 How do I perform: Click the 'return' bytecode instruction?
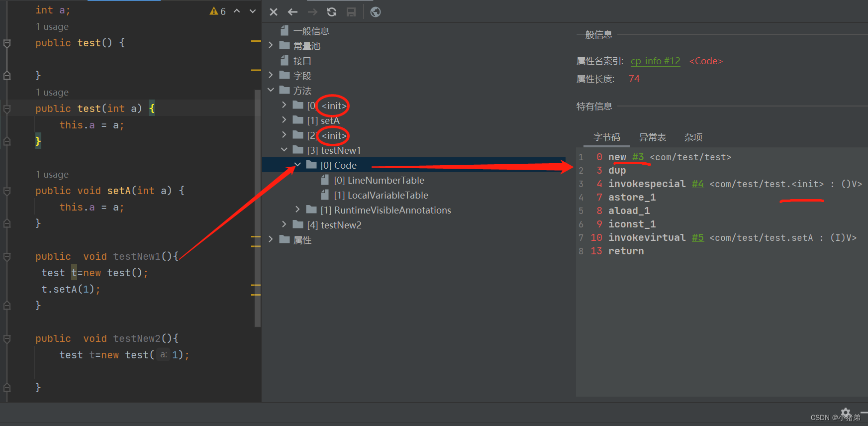(626, 251)
